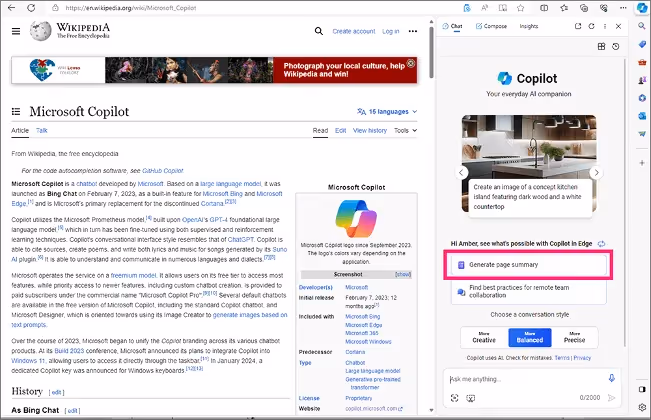Open Copilot chat history icon
This screenshot has width=651, height=420.
point(616,46)
